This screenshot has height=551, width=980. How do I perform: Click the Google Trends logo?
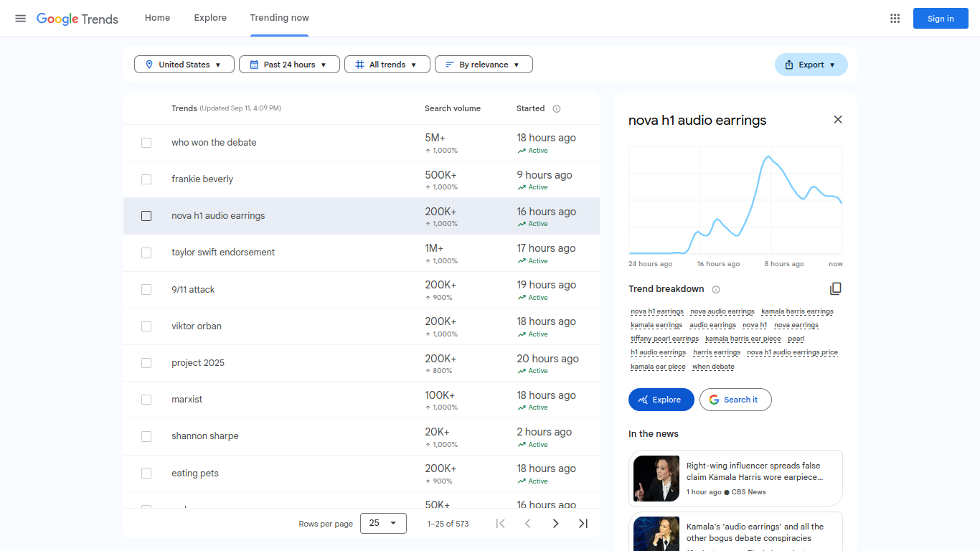point(77,19)
